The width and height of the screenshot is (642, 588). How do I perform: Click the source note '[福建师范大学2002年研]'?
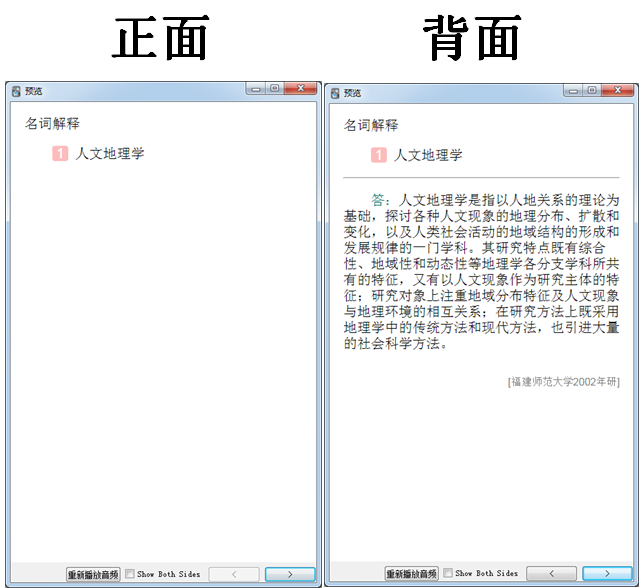click(x=563, y=382)
